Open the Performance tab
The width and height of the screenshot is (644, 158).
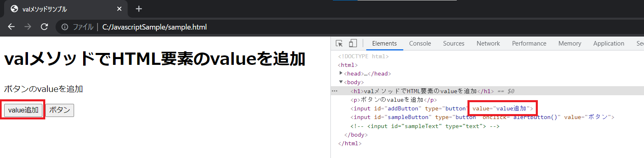point(529,44)
